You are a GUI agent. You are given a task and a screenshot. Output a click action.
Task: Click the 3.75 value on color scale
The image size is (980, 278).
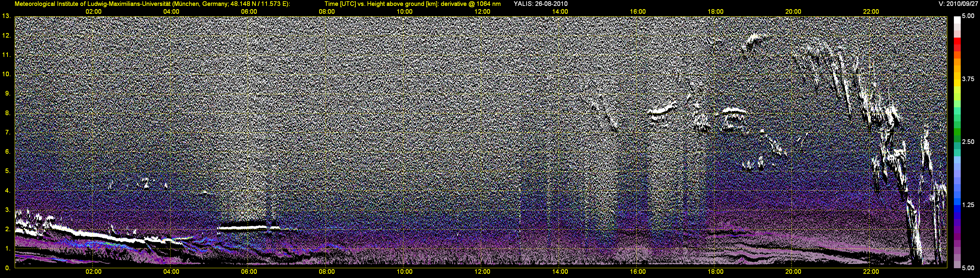(968, 79)
